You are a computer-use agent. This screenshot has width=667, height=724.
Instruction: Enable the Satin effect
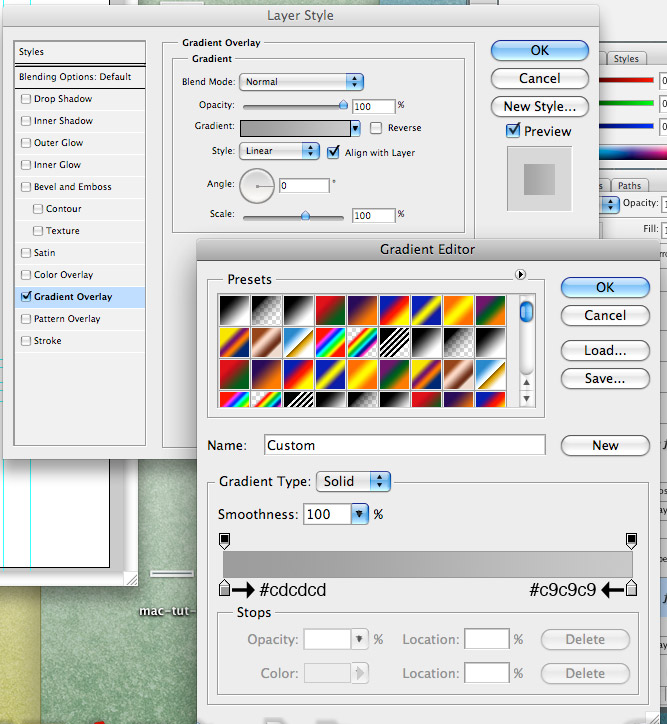tap(26, 253)
